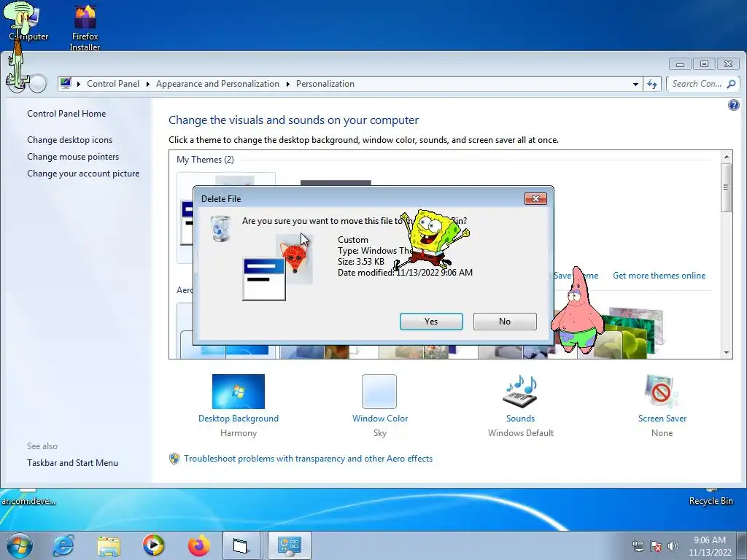Click the Sounds link text
The height and width of the screenshot is (560, 747).
click(520, 418)
